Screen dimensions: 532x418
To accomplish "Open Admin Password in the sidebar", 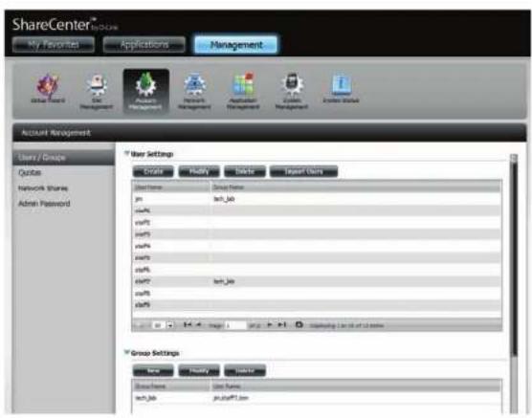I will [x=44, y=204].
